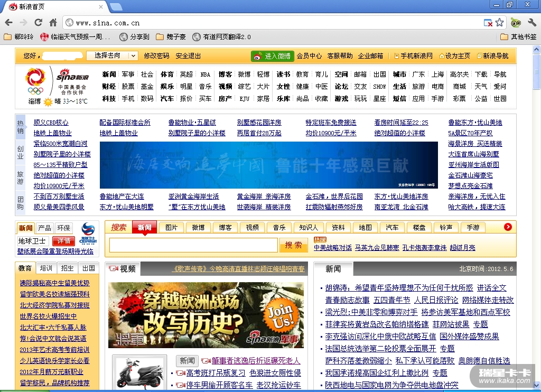Image resolution: width=541 pixels, height=392 pixels.
Task: Click the page vertical scrollbar thumb
Action: tap(537, 72)
